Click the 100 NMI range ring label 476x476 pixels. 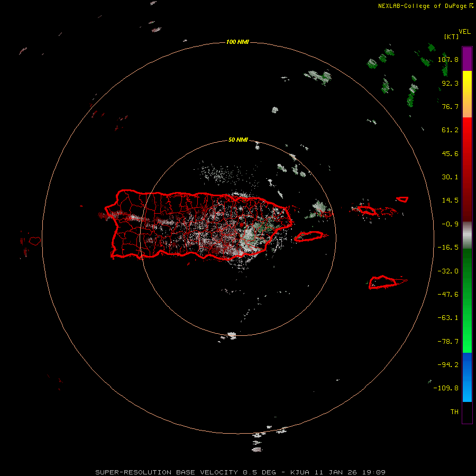(x=237, y=42)
